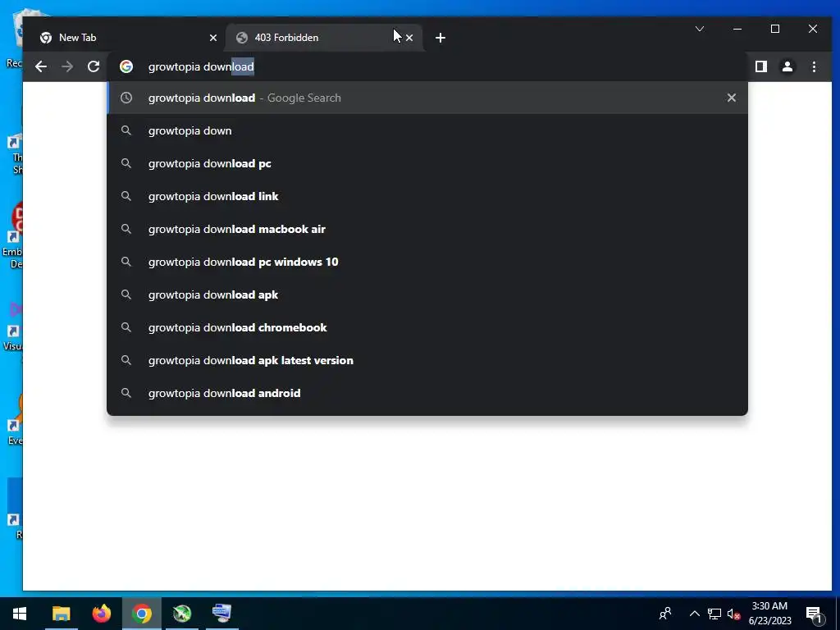Show hidden system tray icons
The height and width of the screenshot is (630, 840).
pos(694,614)
